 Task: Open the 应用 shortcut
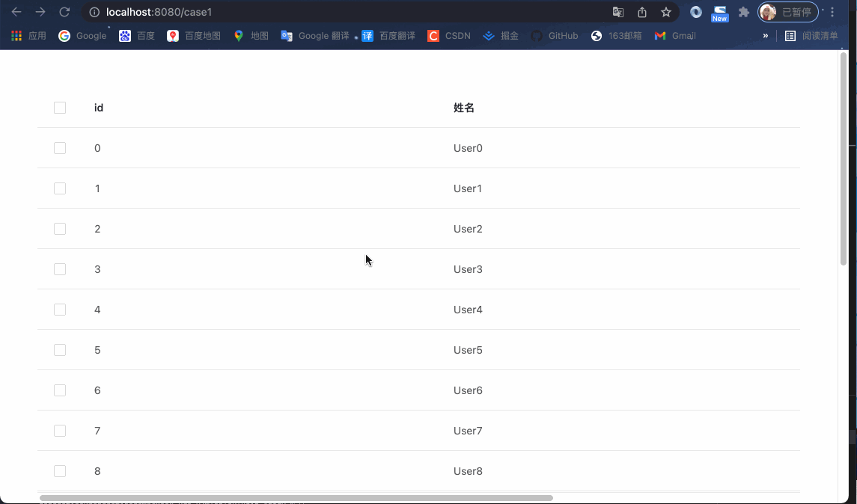(28, 35)
